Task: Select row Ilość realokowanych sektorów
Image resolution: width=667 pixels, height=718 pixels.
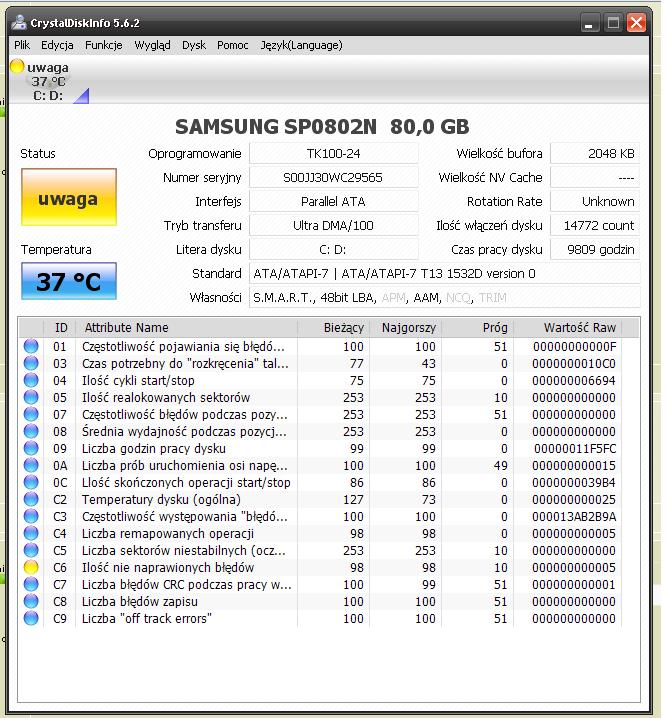Action: (320, 397)
